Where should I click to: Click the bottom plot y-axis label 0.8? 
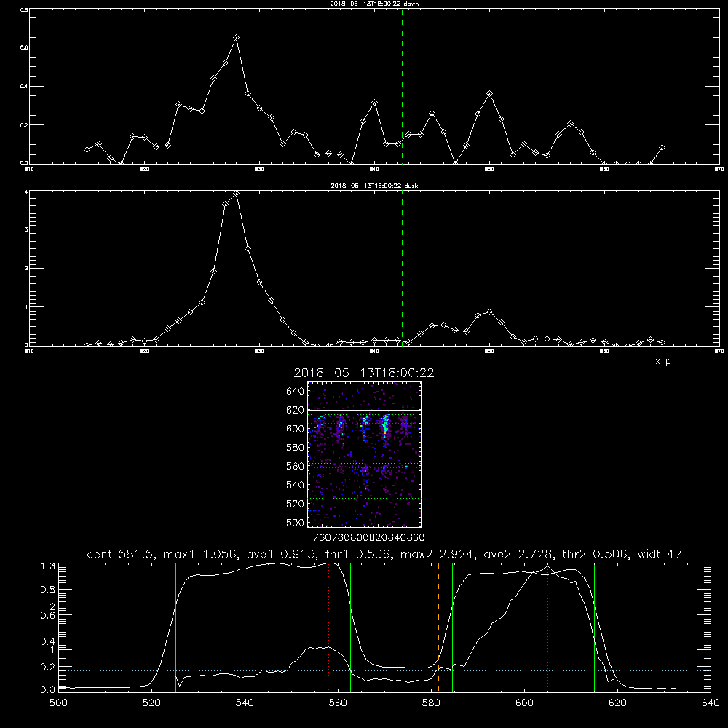click(x=48, y=590)
